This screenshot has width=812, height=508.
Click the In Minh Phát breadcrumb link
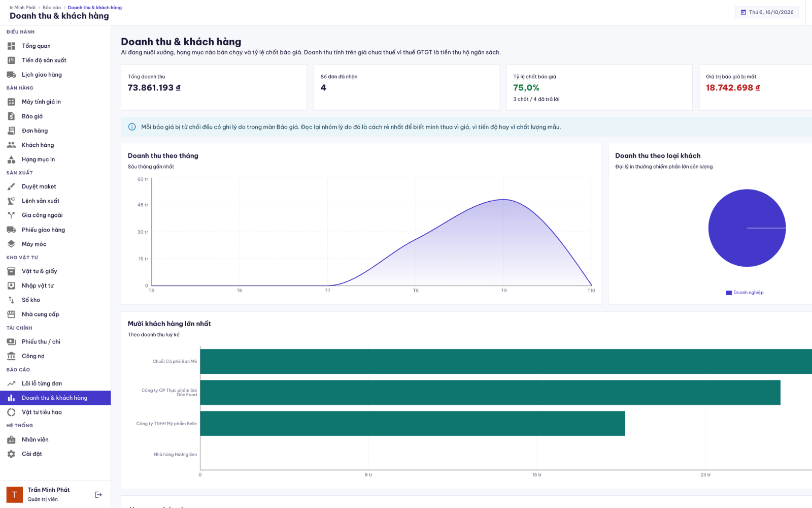[23, 8]
